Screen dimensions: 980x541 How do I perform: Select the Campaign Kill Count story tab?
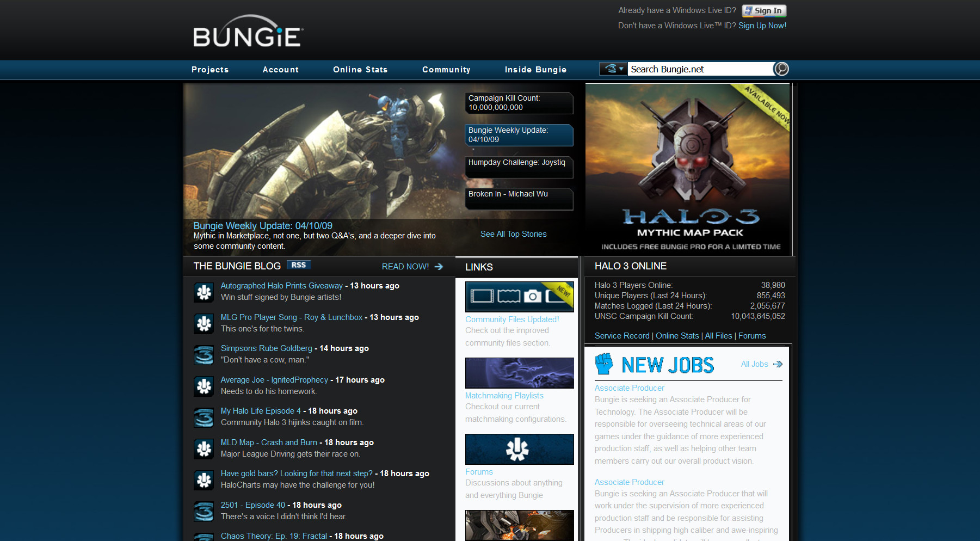click(x=519, y=103)
